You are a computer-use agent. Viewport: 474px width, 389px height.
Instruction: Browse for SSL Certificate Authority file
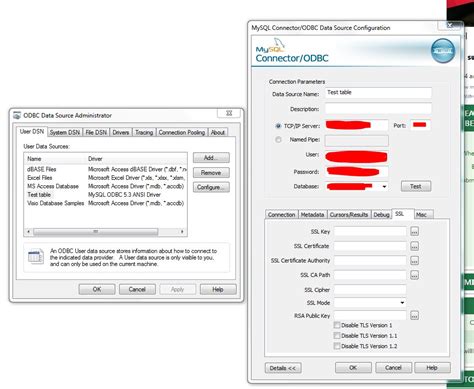click(414, 261)
